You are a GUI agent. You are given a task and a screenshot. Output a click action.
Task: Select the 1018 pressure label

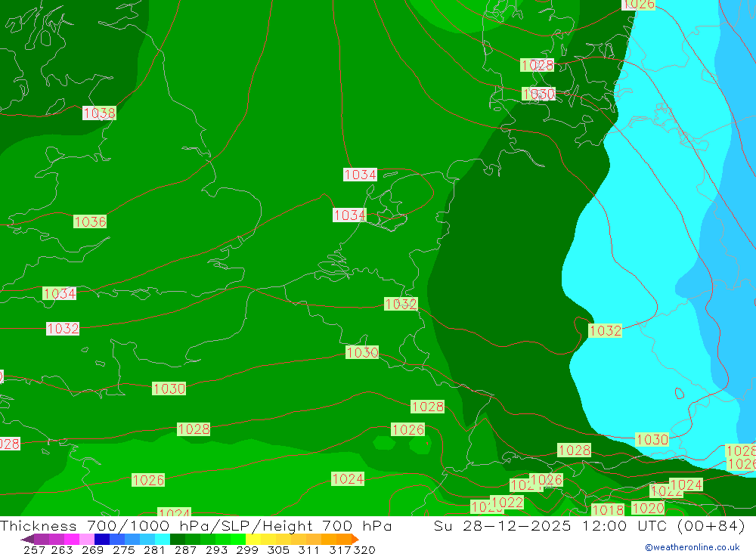point(608,509)
